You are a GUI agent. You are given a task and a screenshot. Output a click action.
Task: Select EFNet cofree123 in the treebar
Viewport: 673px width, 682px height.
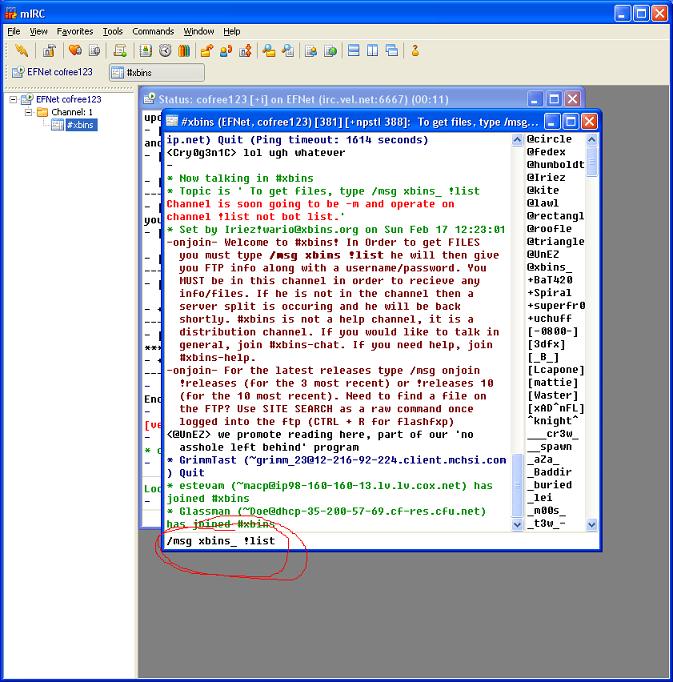68,99
